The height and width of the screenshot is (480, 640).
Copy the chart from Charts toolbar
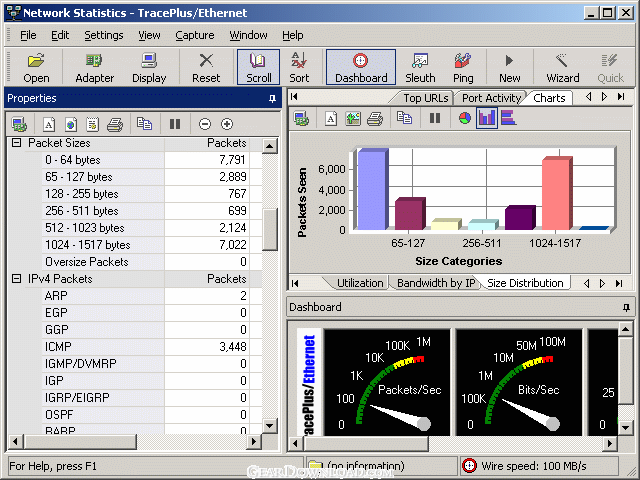[404, 118]
